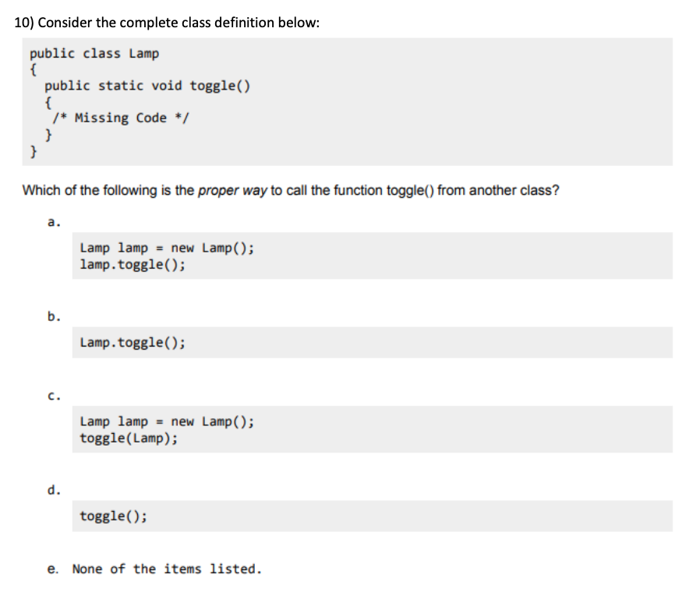Select answer option d

tap(52, 490)
